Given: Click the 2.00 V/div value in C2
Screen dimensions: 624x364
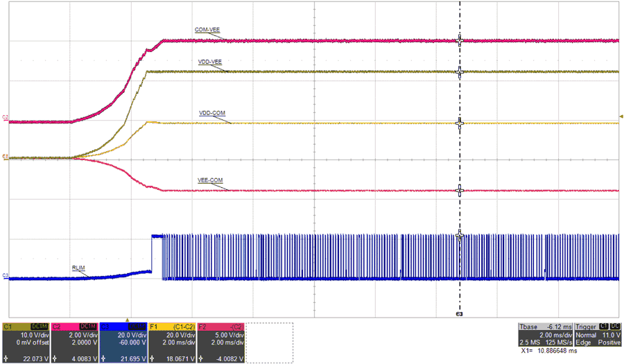Looking at the screenshot, I should (x=83, y=336).
